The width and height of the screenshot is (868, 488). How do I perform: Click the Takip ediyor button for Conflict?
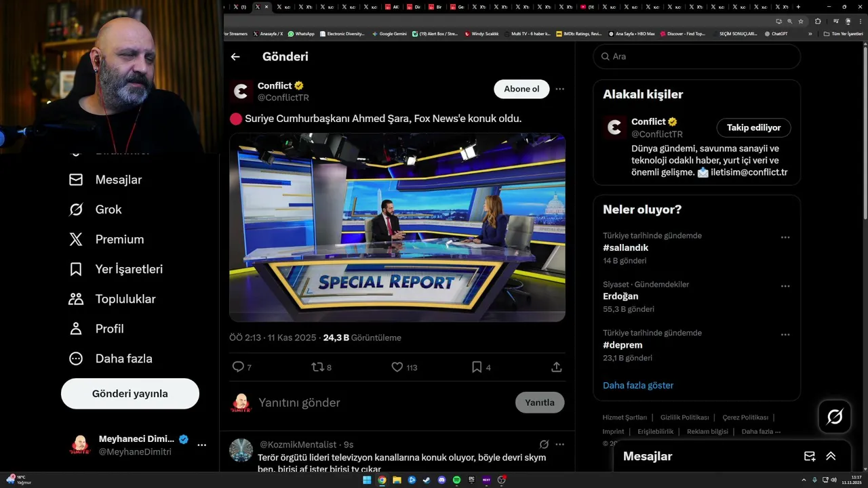pyautogui.click(x=753, y=127)
